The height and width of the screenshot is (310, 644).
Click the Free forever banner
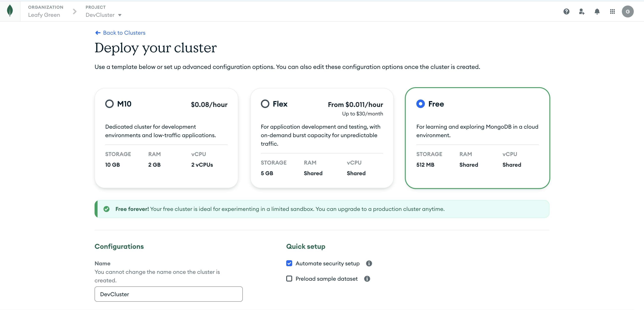322,209
